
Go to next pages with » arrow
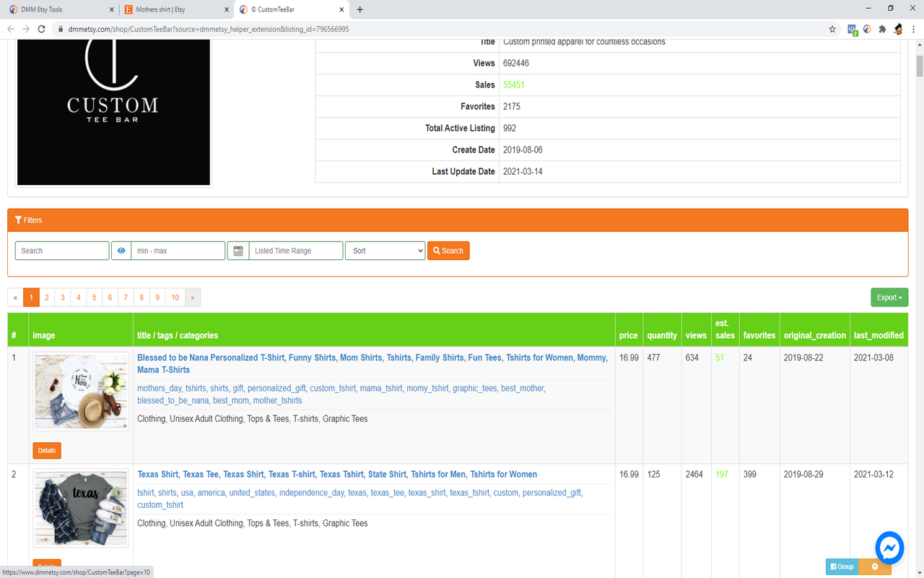[x=193, y=298]
